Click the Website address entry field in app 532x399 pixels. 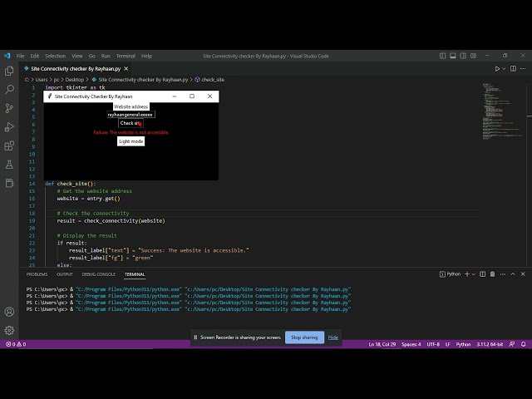(131, 115)
